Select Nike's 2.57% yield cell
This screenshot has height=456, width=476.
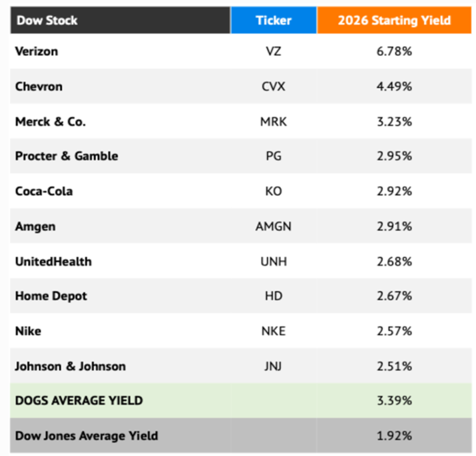394,332
